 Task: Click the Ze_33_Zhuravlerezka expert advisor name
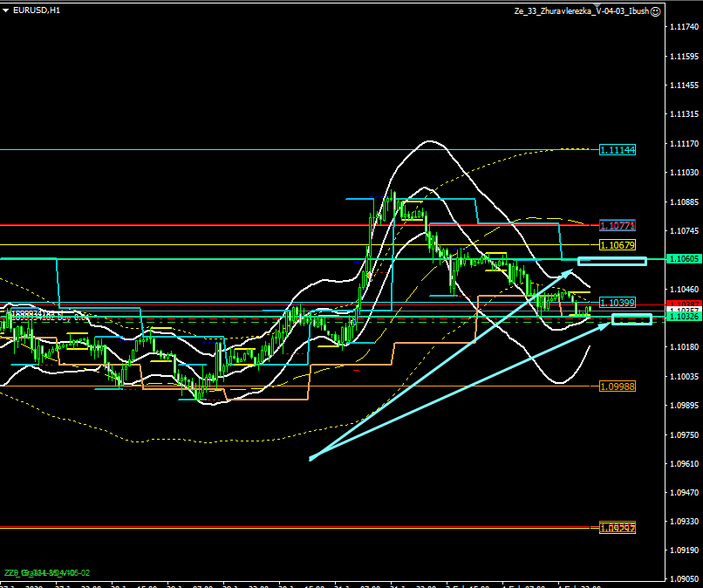pos(581,10)
